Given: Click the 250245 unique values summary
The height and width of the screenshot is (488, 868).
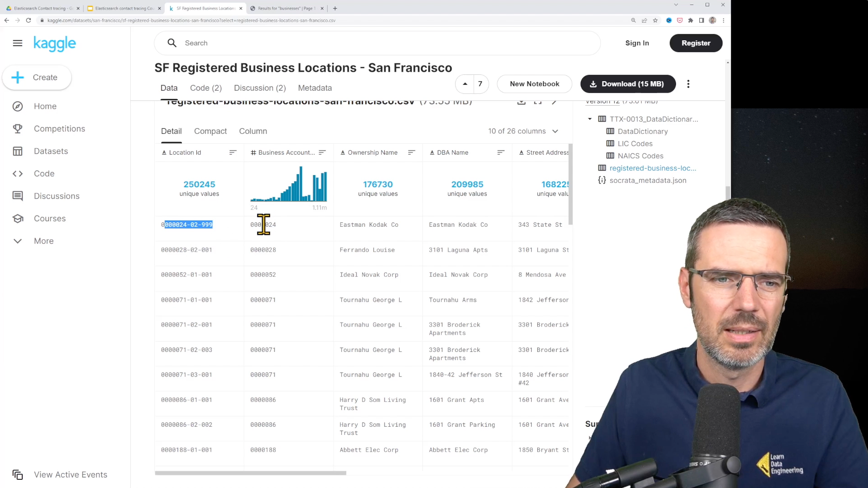Looking at the screenshot, I should (x=199, y=189).
